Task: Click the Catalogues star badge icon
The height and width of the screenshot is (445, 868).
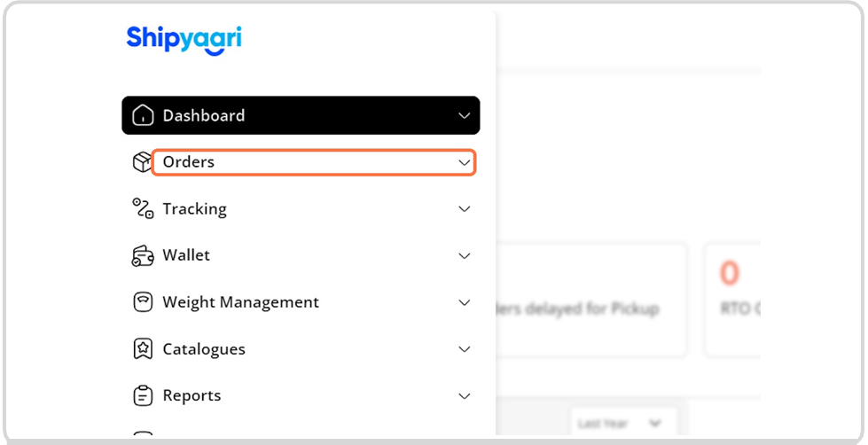Action: (143, 349)
